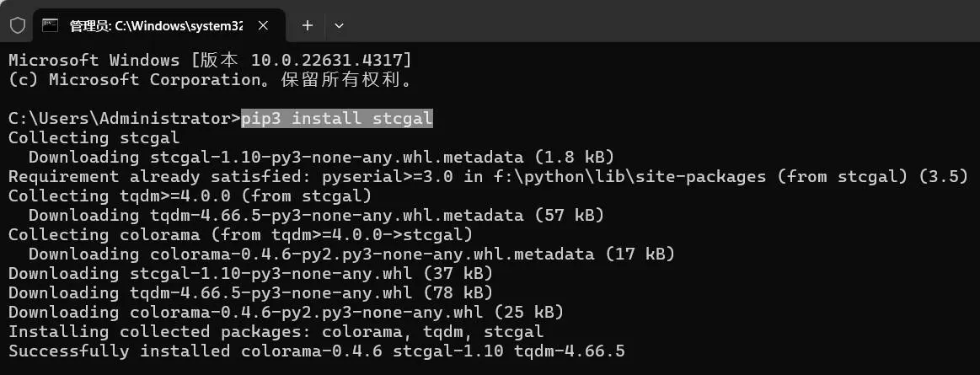Expand the terminal profiles dropdown

339,25
